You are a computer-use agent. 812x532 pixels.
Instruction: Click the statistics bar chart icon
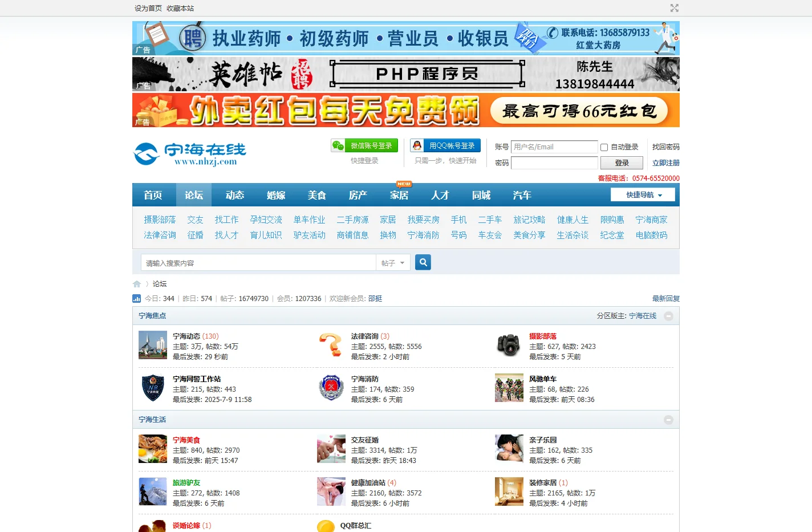pyautogui.click(x=136, y=298)
